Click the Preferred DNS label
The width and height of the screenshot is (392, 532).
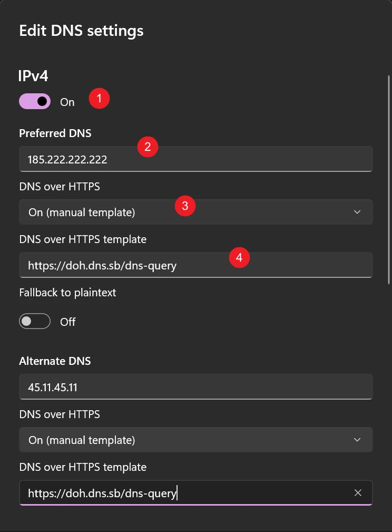point(55,133)
